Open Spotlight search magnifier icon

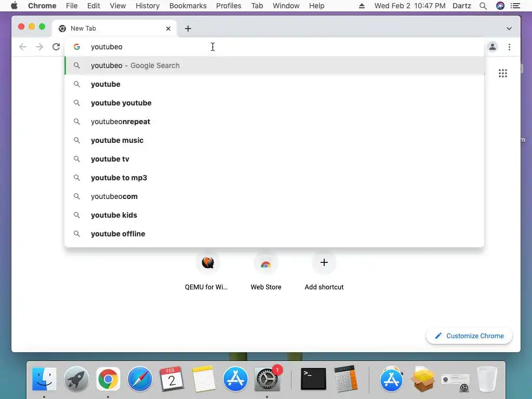[x=483, y=6]
